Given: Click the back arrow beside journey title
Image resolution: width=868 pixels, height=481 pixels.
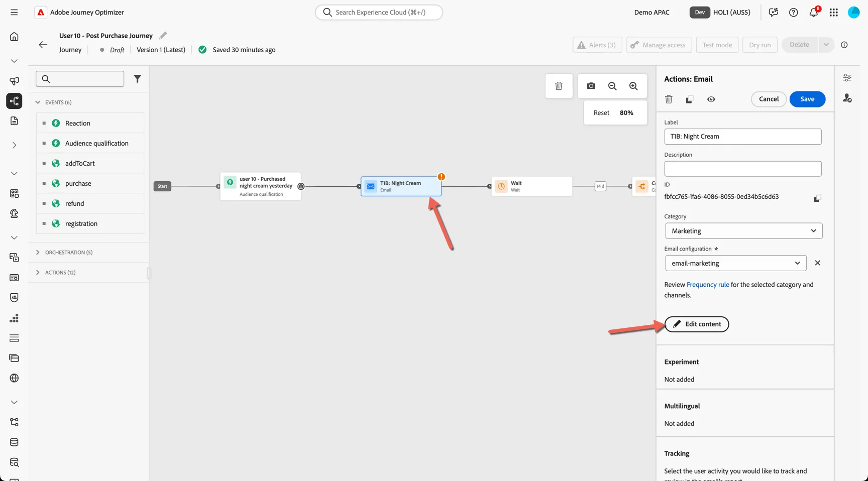Looking at the screenshot, I should point(43,45).
